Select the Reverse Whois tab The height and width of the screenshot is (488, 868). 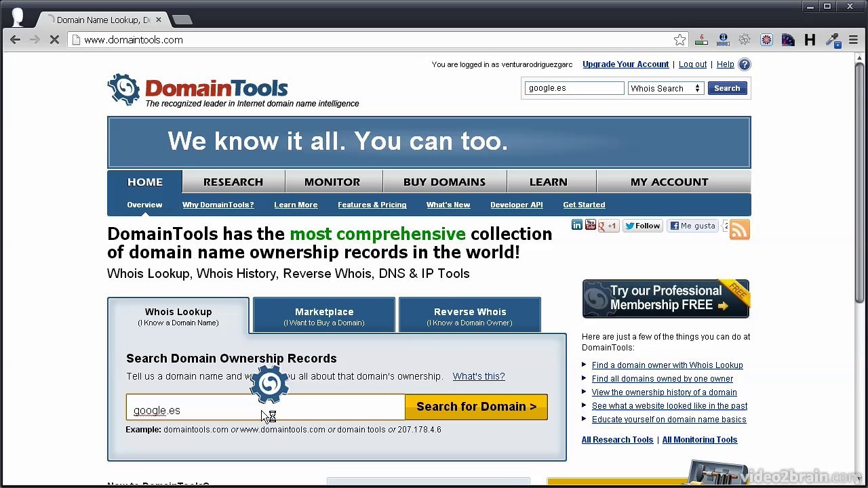point(470,316)
